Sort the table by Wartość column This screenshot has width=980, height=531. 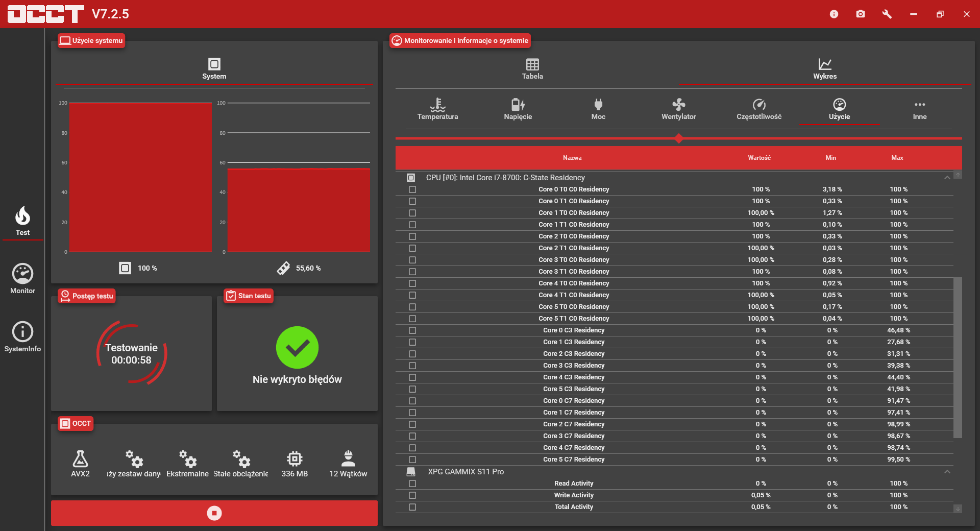(759, 158)
